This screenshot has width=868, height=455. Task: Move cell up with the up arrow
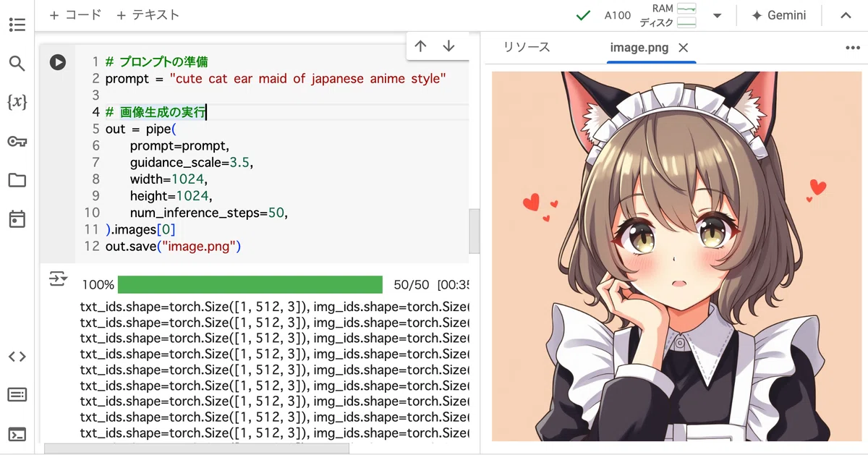[x=420, y=46]
